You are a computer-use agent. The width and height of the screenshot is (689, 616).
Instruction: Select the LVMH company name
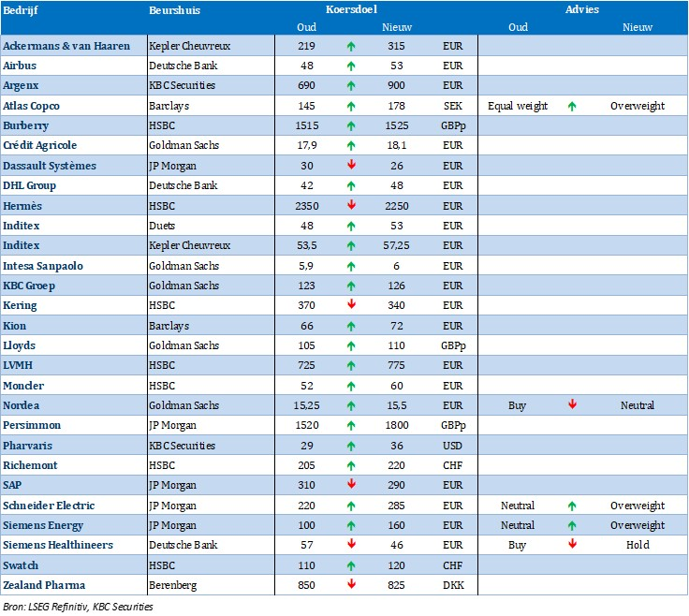click(x=21, y=366)
